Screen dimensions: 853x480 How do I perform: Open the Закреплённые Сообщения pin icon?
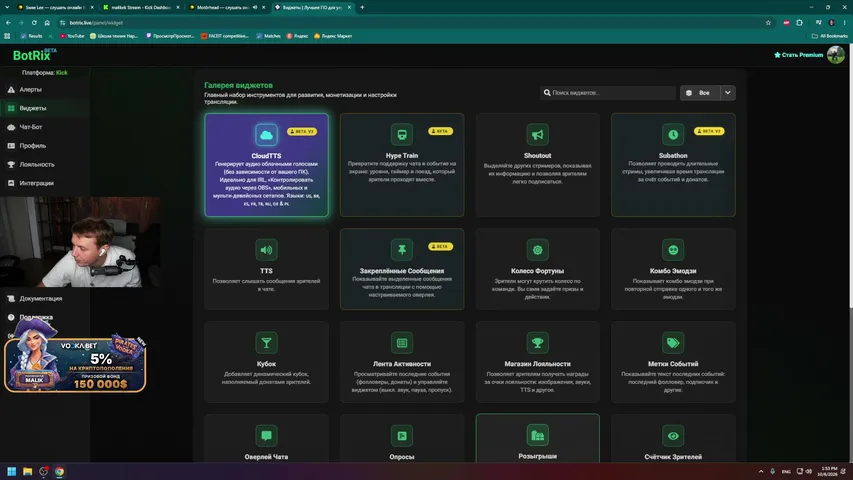(401, 250)
